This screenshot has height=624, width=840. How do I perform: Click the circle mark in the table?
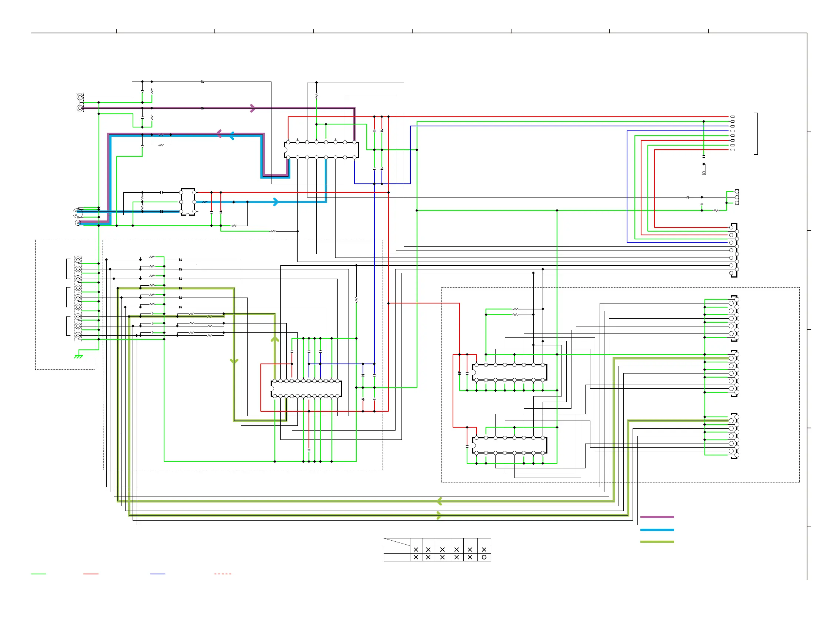[x=484, y=557]
